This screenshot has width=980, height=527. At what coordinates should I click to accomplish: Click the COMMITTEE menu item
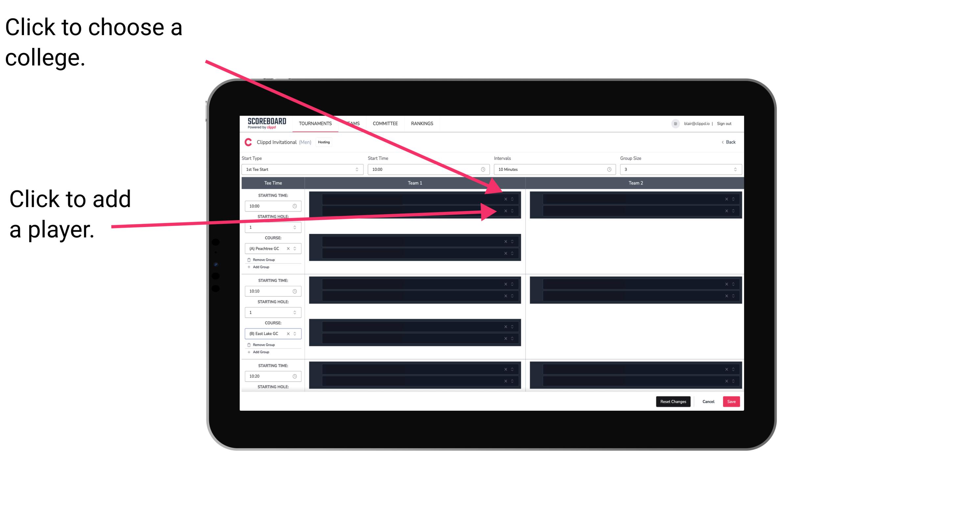(x=385, y=123)
